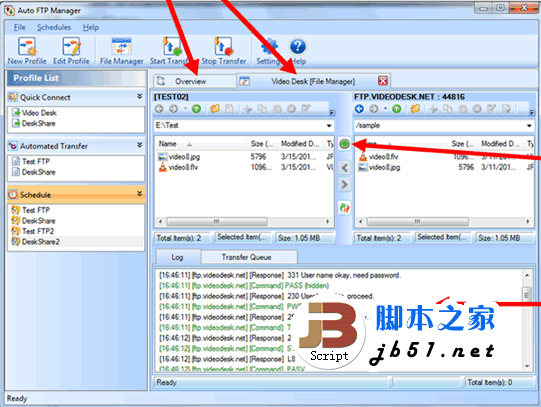The image size is (541, 407).
Task: Click the copy icon in TEST02 pane
Action: coord(263,109)
